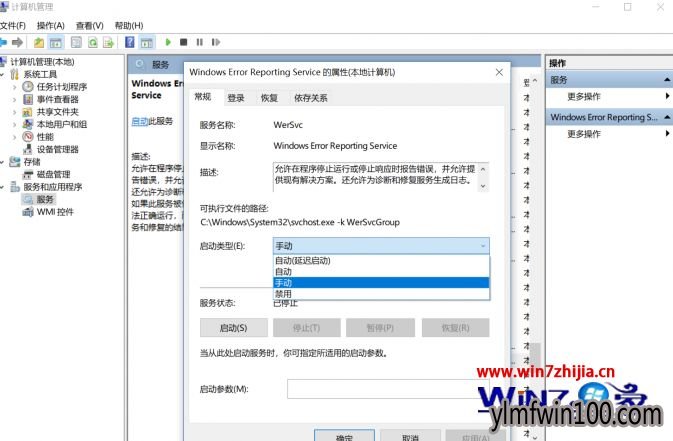Click the forward arrow toolbar icon

click(x=17, y=42)
